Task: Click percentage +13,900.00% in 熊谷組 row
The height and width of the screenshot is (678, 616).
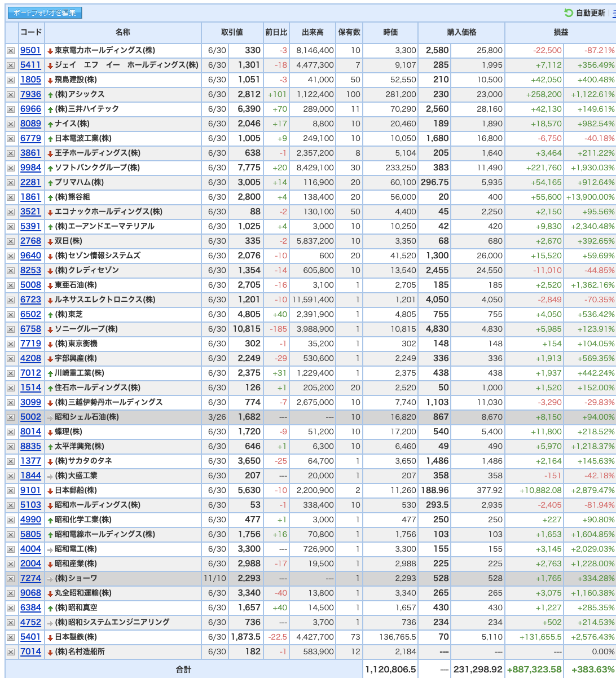Action: [591, 197]
